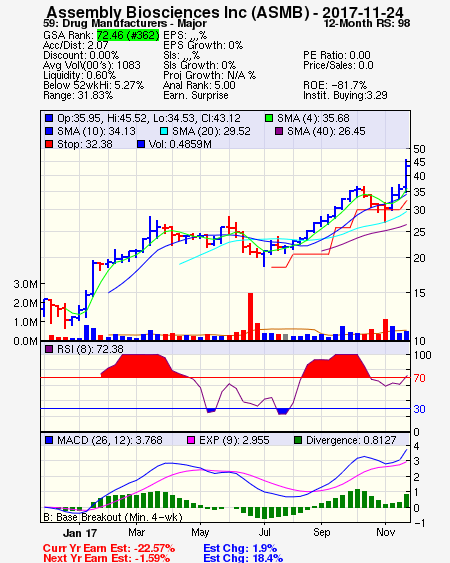Click the SMA (10): 34.13 legend text
The width and height of the screenshot is (450, 563).
tap(96, 131)
